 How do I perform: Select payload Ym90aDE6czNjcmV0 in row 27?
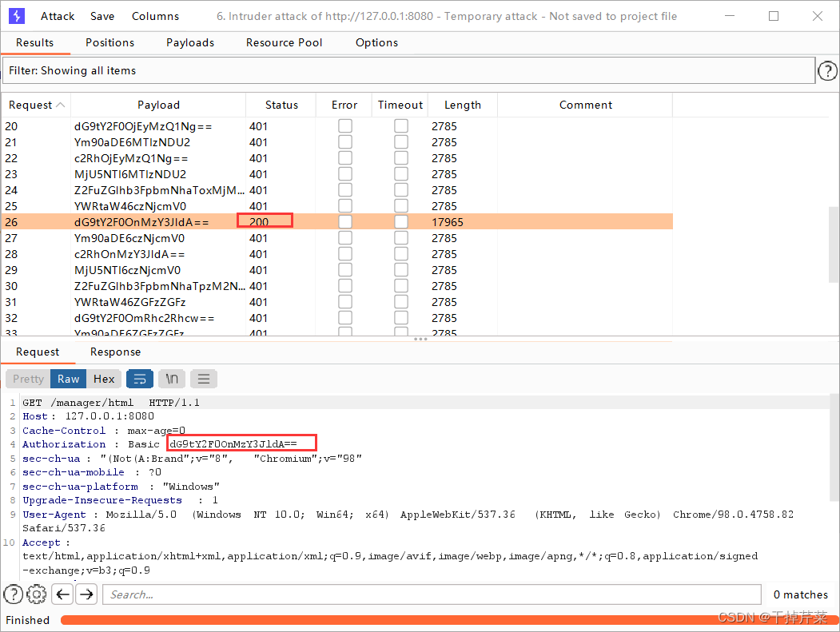point(129,238)
